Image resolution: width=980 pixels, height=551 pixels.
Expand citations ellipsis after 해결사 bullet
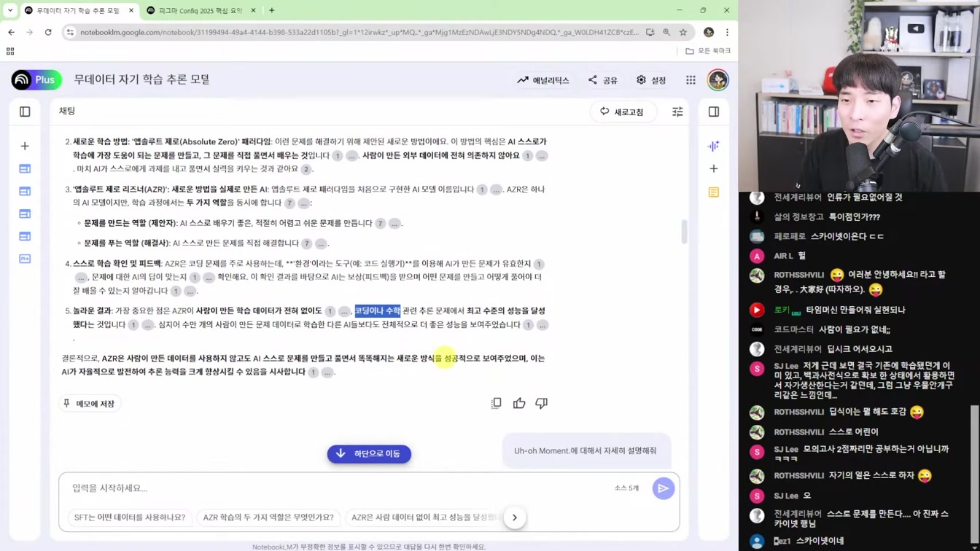[x=322, y=243]
